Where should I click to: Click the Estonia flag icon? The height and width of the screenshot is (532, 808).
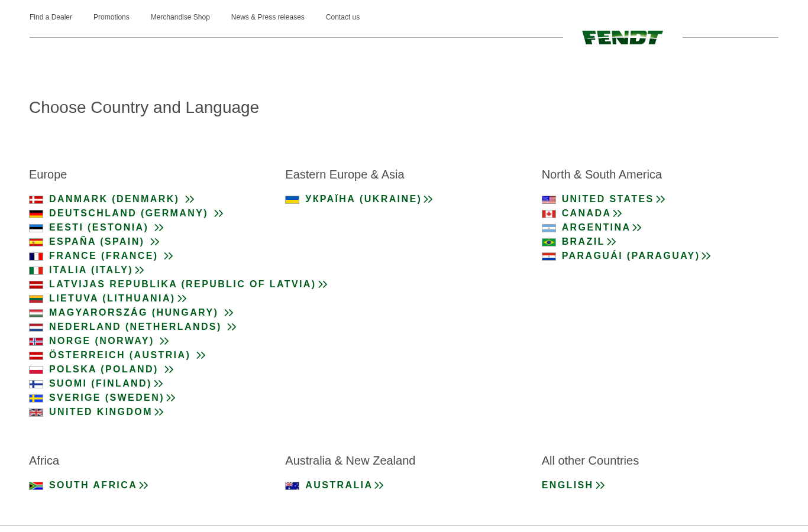pos(36,228)
